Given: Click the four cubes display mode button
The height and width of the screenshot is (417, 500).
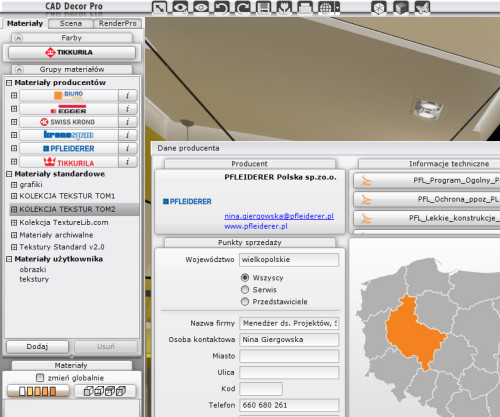Looking at the screenshot, I should point(105,391).
